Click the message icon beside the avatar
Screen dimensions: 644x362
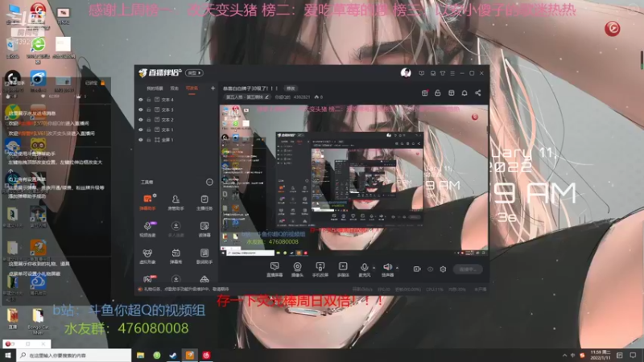pos(421,73)
